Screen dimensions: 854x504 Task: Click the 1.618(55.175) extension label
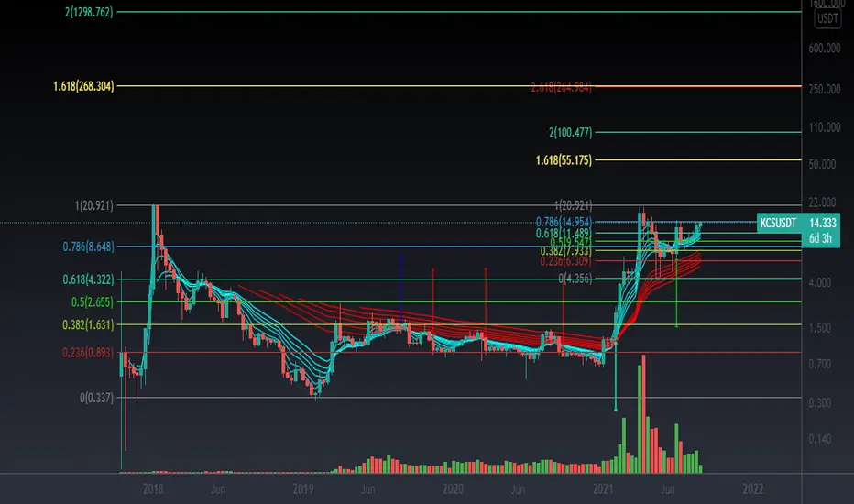click(564, 160)
